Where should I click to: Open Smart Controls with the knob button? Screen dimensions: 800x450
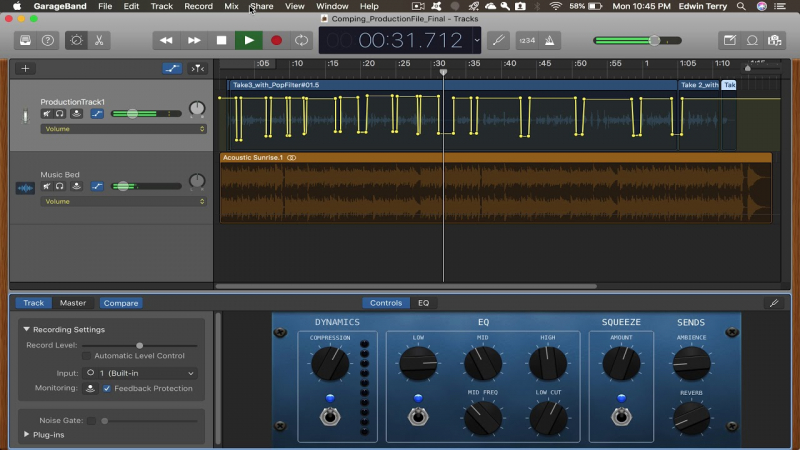75,41
